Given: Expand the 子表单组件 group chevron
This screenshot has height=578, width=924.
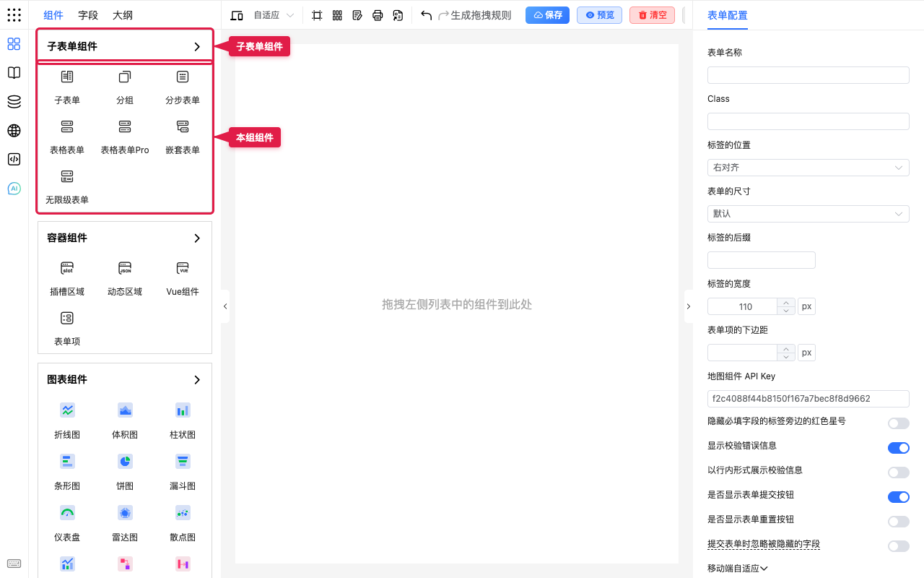Looking at the screenshot, I should tap(197, 47).
